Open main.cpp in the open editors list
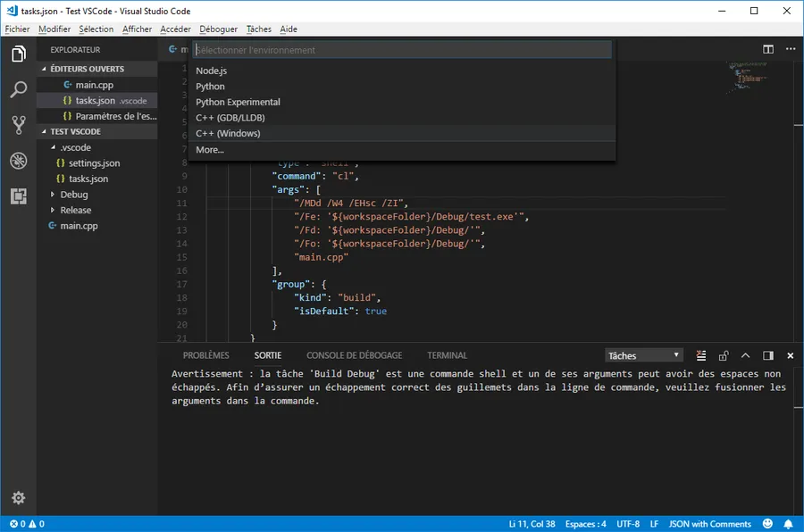The image size is (804, 532). pos(97,85)
